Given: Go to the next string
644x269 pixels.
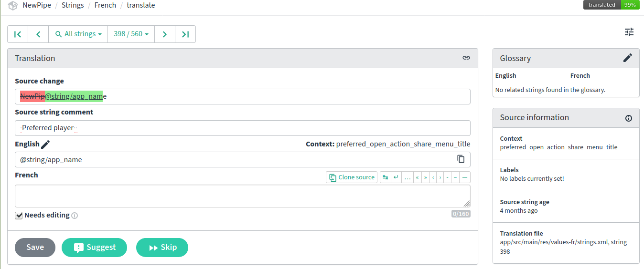Looking at the screenshot, I should pyautogui.click(x=165, y=34).
